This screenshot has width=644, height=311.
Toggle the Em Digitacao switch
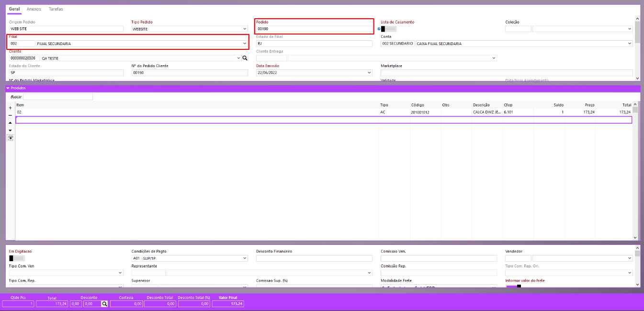point(17,258)
